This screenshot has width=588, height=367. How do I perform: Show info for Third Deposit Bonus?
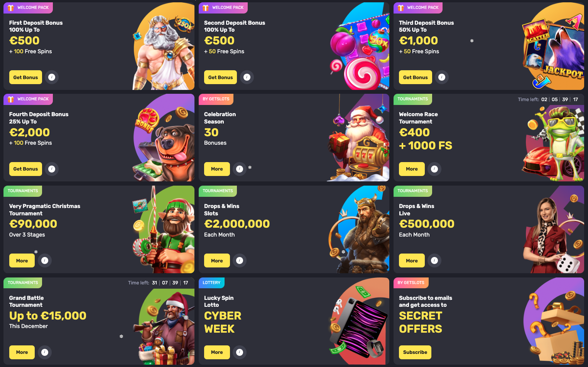click(x=442, y=77)
